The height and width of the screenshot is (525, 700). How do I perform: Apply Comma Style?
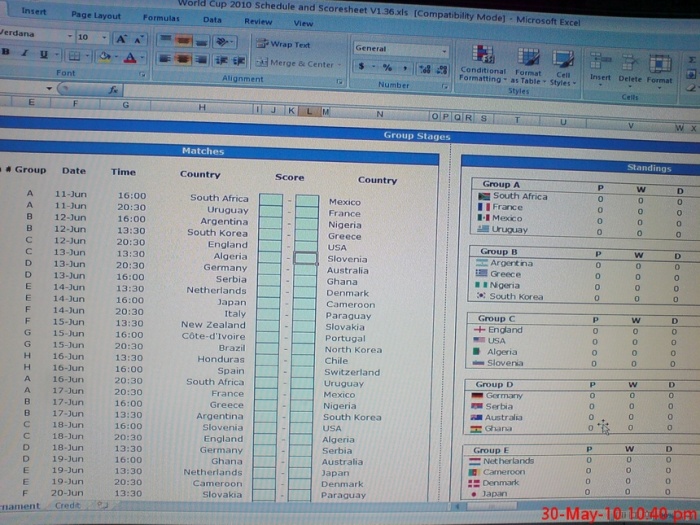pyautogui.click(x=405, y=68)
